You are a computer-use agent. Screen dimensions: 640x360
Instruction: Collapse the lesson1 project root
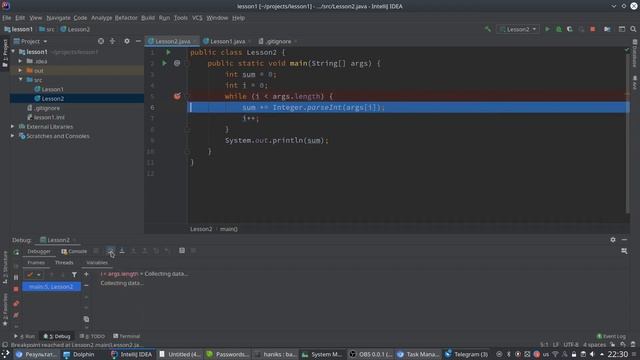click(x=13, y=52)
